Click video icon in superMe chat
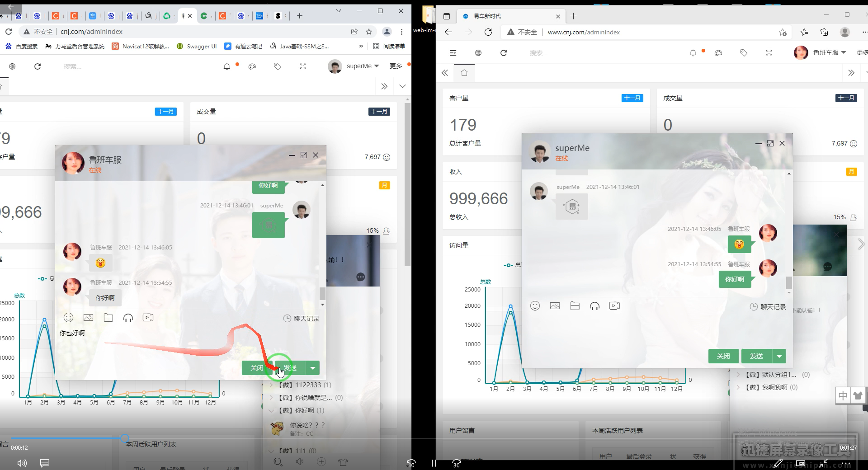Screen dimensions: 868x470 pos(614,306)
